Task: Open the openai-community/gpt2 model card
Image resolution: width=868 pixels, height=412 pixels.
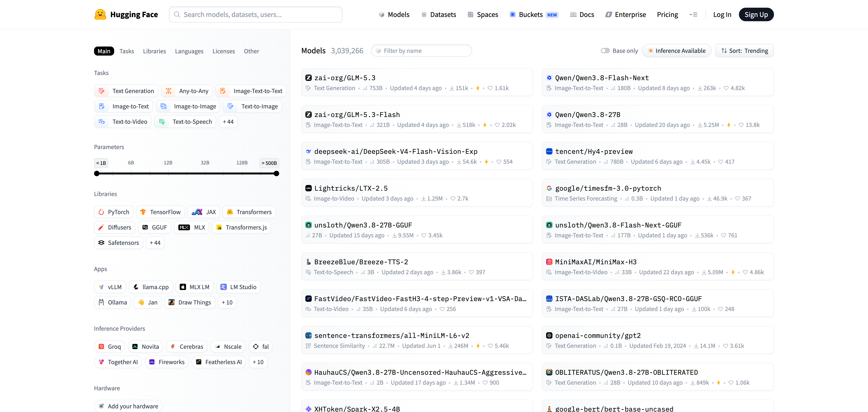Action: (658, 340)
